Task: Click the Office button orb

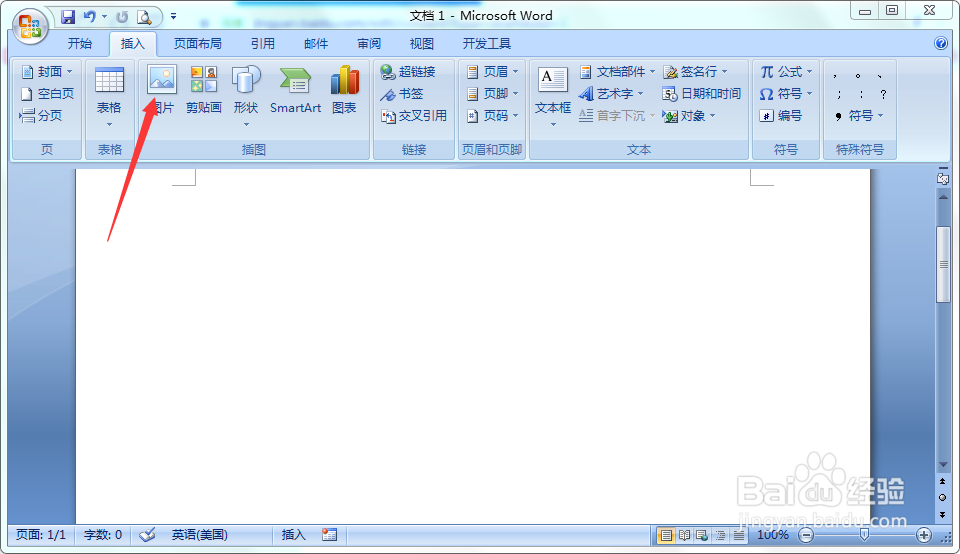Action: (30, 27)
